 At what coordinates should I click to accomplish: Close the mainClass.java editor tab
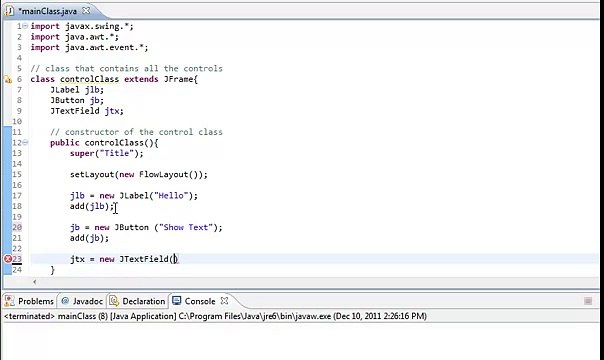(86, 11)
